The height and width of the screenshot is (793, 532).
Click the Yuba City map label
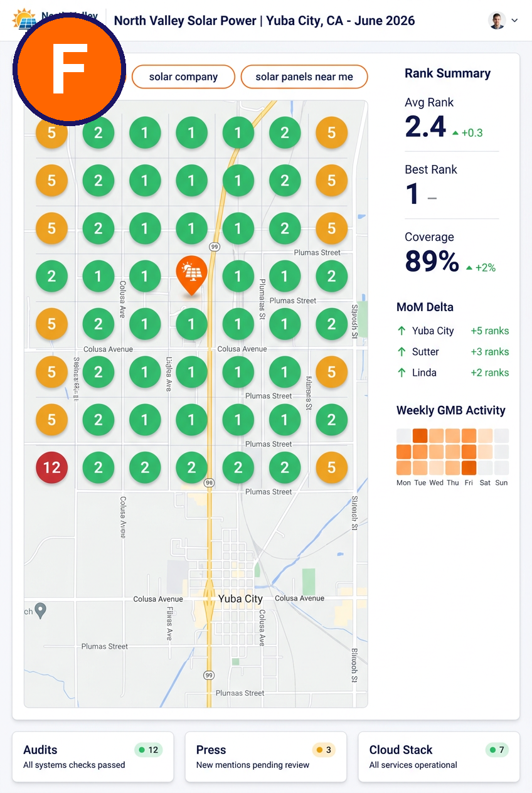pos(240,599)
